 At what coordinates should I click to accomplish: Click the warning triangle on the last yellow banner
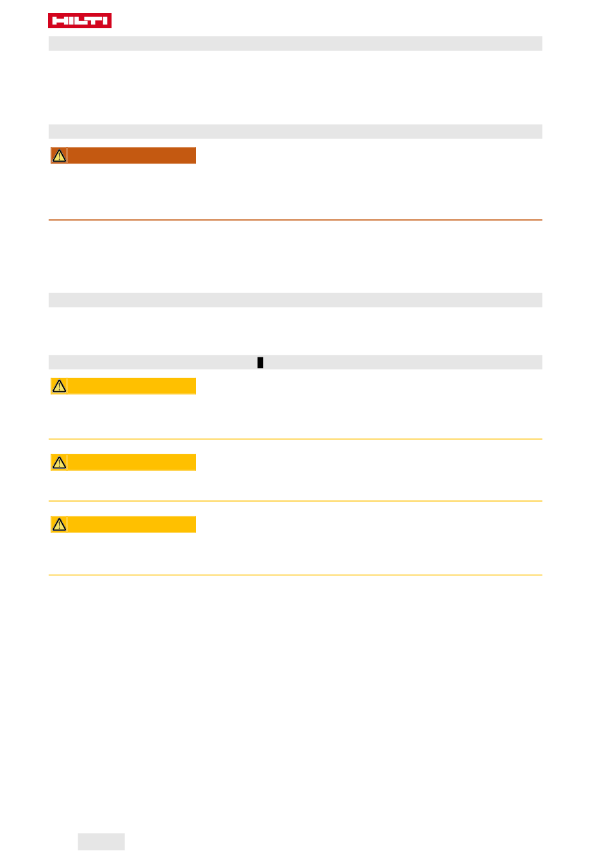[x=59, y=525]
